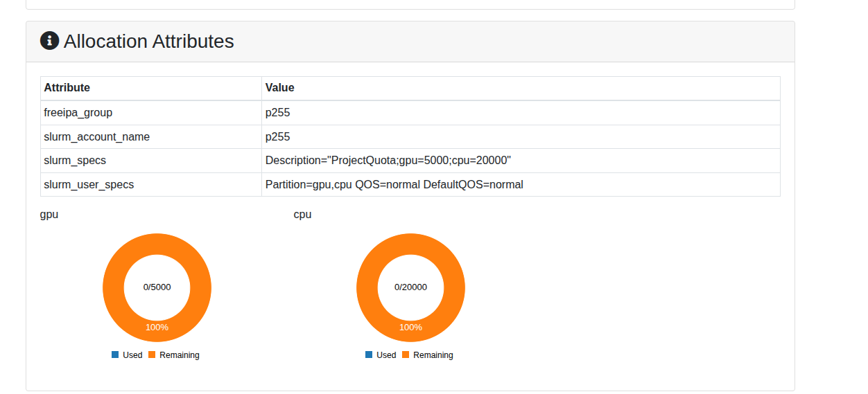Click the p255 value for freeipa_group
The width and height of the screenshot is (868, 394).
[x=277, y=112]
